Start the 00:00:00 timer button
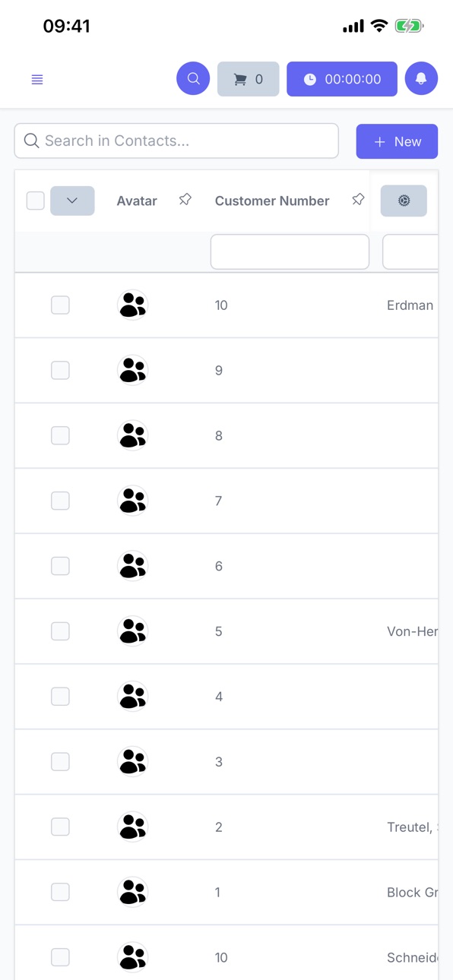The width and height of the screenshot is (453, 980). click(x=342, y=79)
